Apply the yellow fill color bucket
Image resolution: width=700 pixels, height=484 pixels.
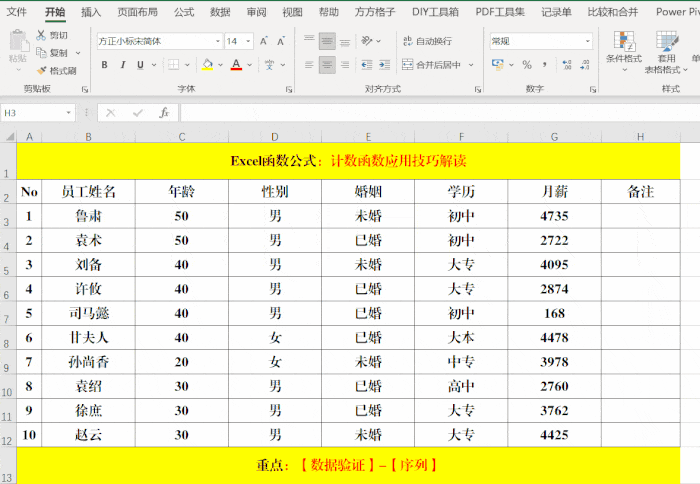click(207, 65)
